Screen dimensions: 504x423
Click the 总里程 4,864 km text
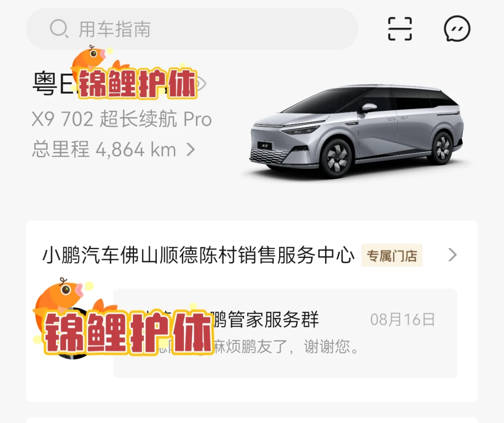pyautogui.click(x=104, y=150)
